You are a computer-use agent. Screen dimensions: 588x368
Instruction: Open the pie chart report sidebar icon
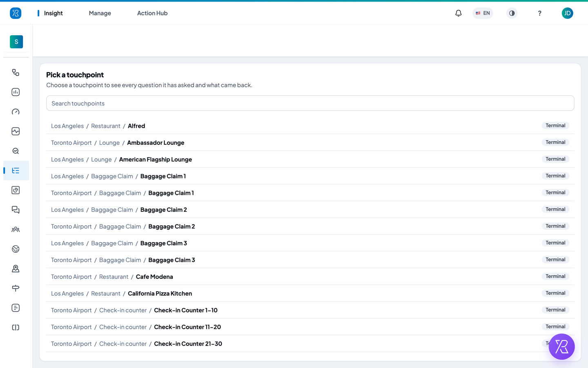tap(16, 190)
